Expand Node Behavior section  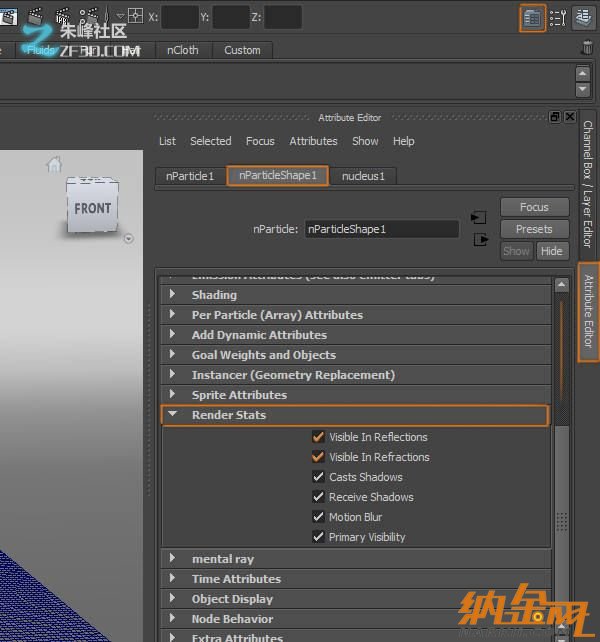click(x=355, y=619)
